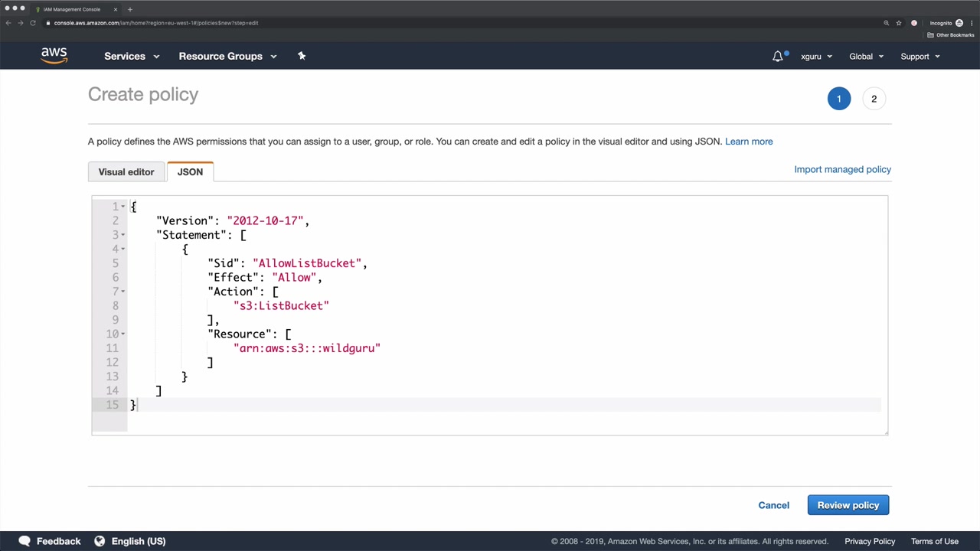This screenshot has height=551, width=980.
Task: Collapse the Action array fold arrow on line 7
Action: point(122,292)
